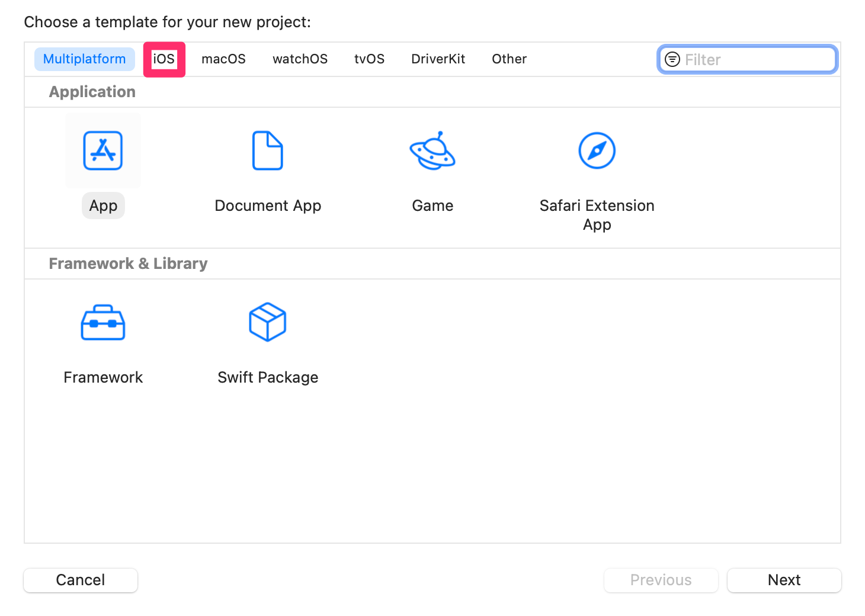Open the watchOS platform tab

click(x=300, y=59)
